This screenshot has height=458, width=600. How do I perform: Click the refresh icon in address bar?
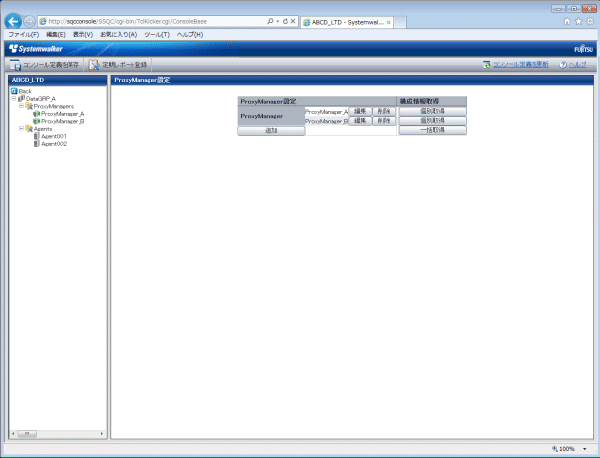click(285, 21)
